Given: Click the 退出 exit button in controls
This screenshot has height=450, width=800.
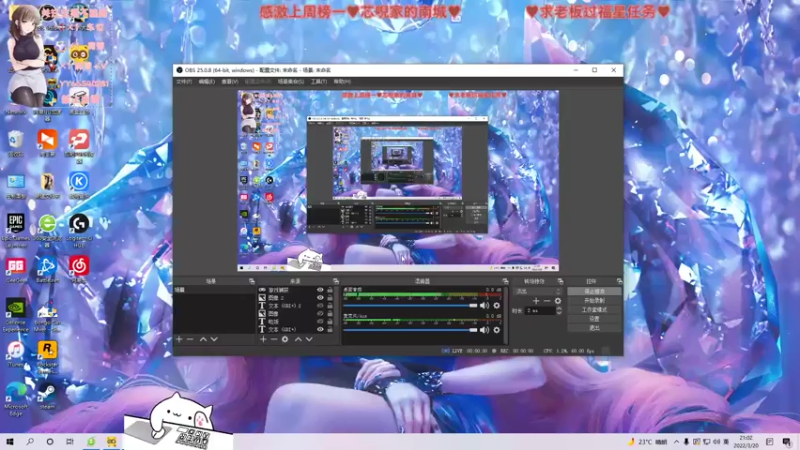Looking at the screenshot, I should (594, 328).
